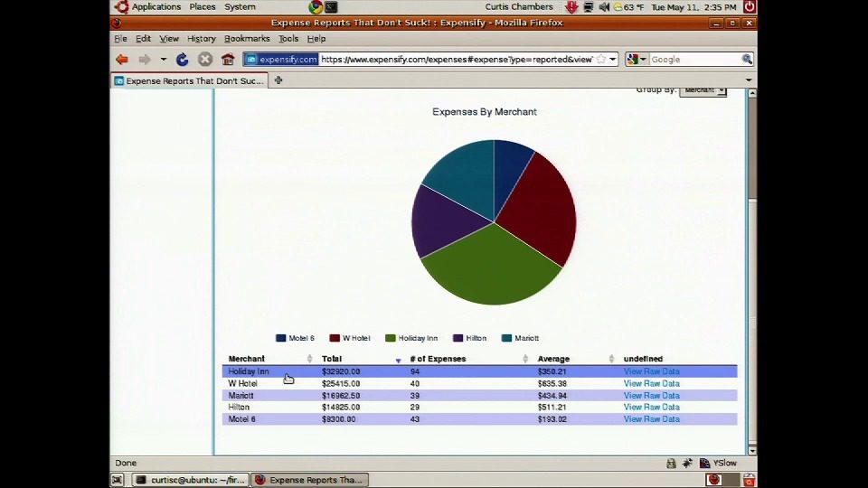Click View Raw Data for Holiday Inn
Viewport: 868px width, 488px height.
651,371
